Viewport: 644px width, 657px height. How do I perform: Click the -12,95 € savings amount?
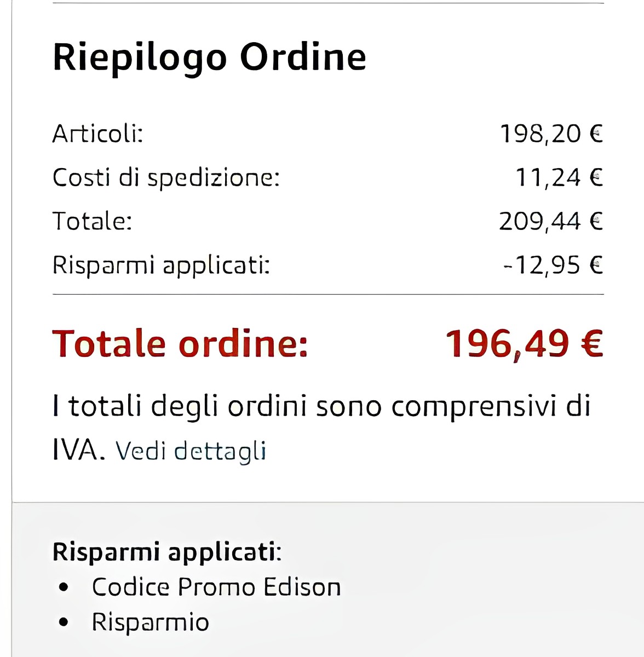(553, 265)
